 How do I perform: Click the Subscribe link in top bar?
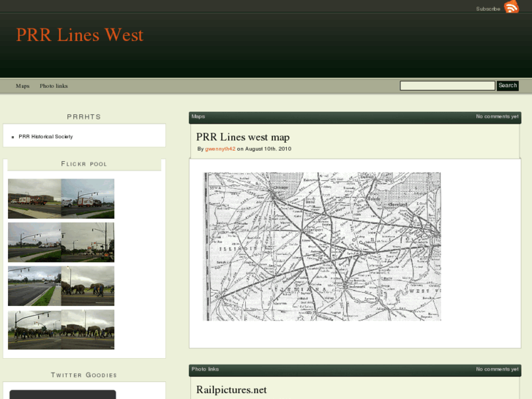point(488,10)
